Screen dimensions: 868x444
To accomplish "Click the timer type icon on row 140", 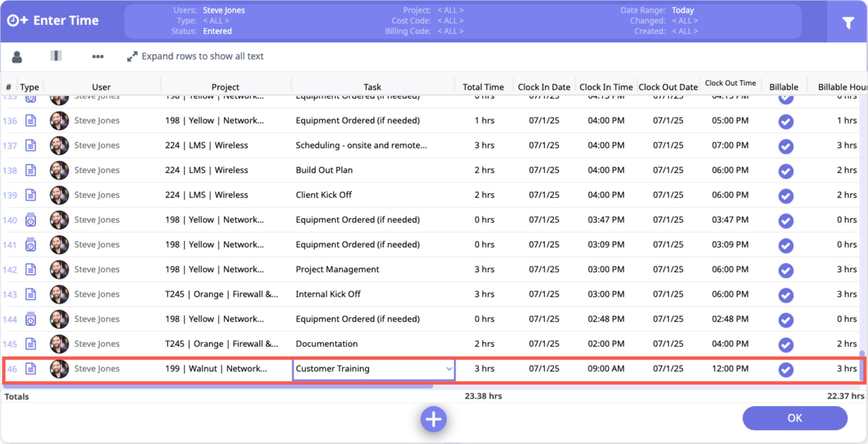I will (x=30, y=220).
